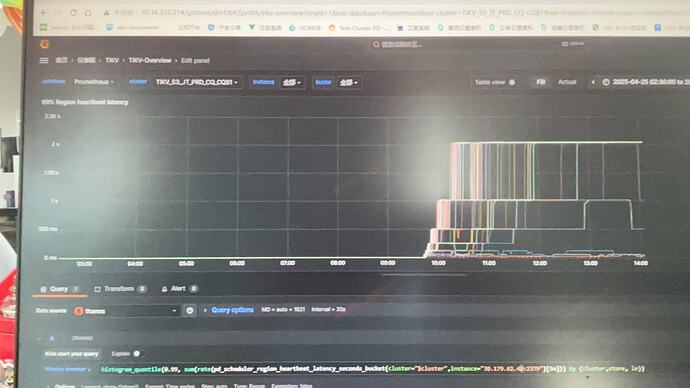Click the browser reload icon
The width and height of the screenshot is (690, 388).
(x=73, y=13)
